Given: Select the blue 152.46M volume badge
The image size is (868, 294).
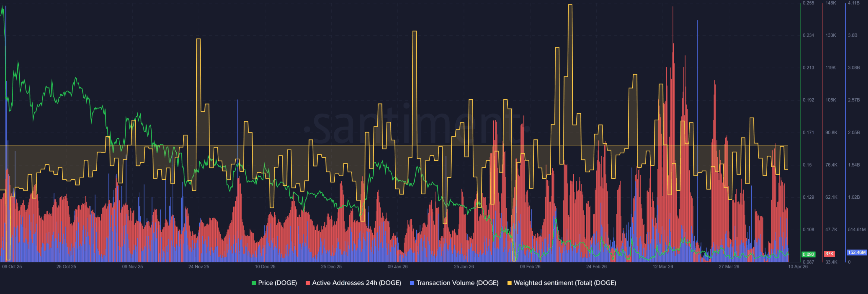Looking at the screenshot, I should [856, 252].
